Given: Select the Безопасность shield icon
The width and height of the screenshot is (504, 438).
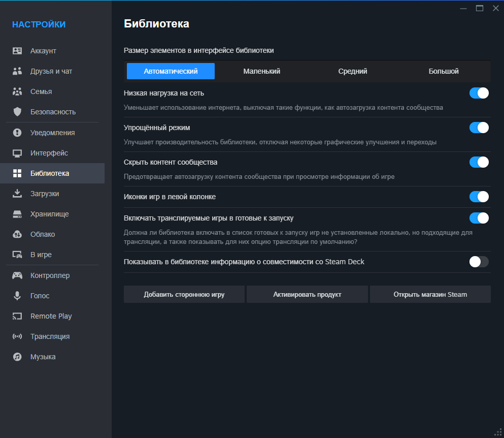Looking at the screenshot, I should (x=17, y=112).
